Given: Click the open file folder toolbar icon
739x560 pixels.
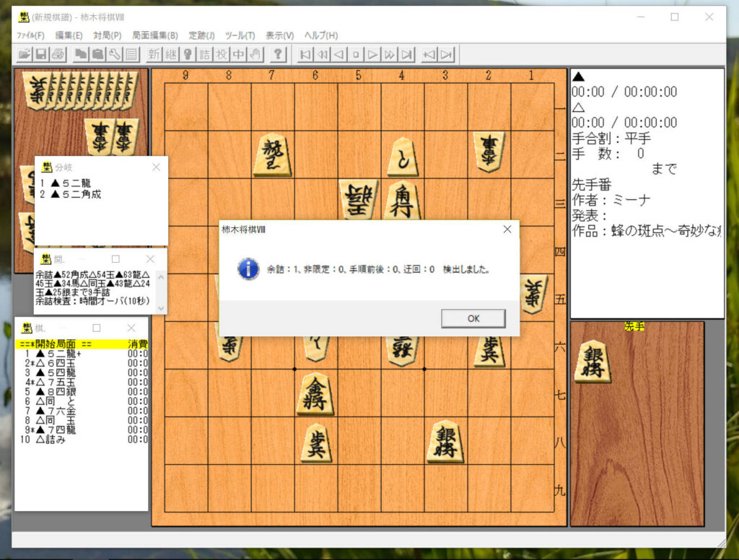Looking at the screenshot, I should [25, 54].
